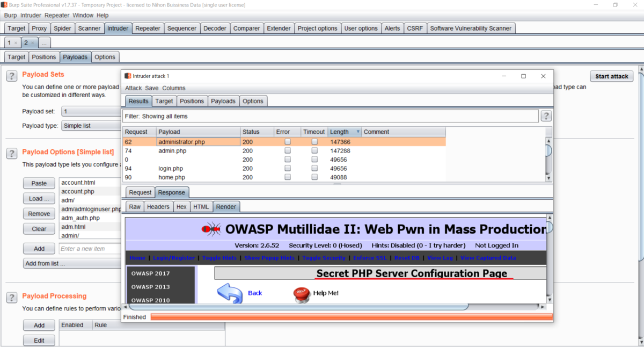Close tab 2 using its x icon

[x=32, y=42]
